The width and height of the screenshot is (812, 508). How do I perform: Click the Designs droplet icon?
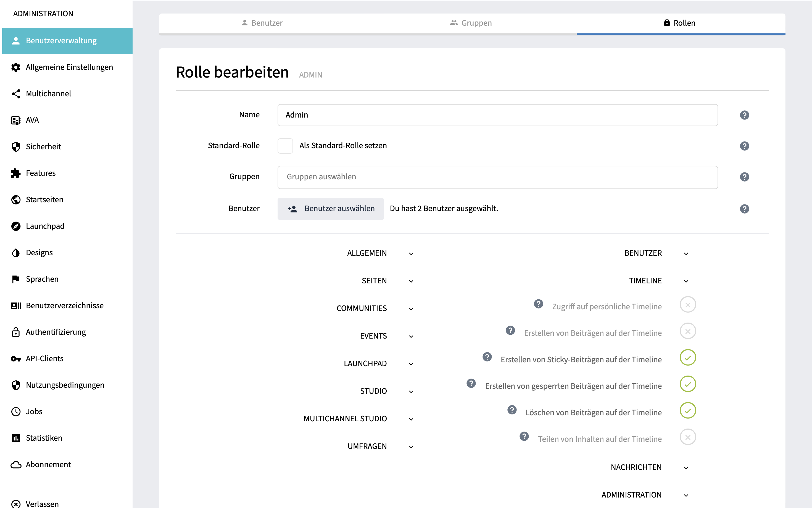click(x=16, y=253)
